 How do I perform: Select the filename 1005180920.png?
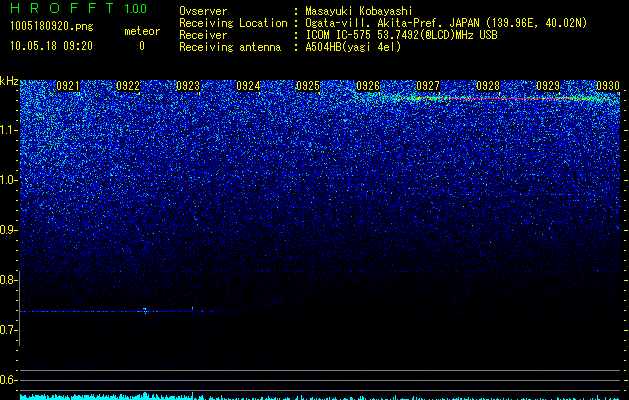coord(52,26)
